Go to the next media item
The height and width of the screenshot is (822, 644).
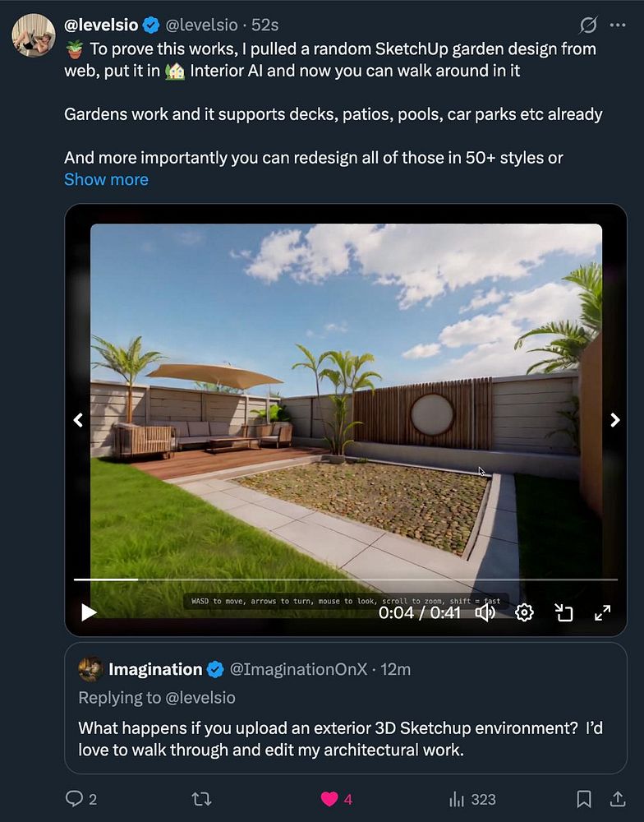pyautogui.click(x=615, y=420)
